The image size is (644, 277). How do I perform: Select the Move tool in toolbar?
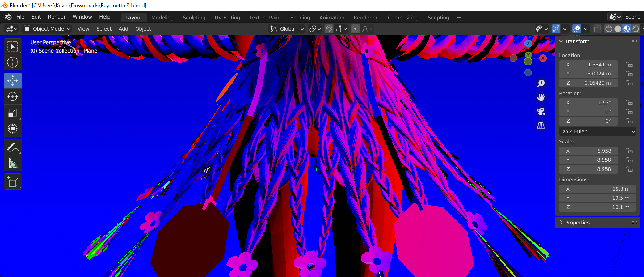click(13, 81)
